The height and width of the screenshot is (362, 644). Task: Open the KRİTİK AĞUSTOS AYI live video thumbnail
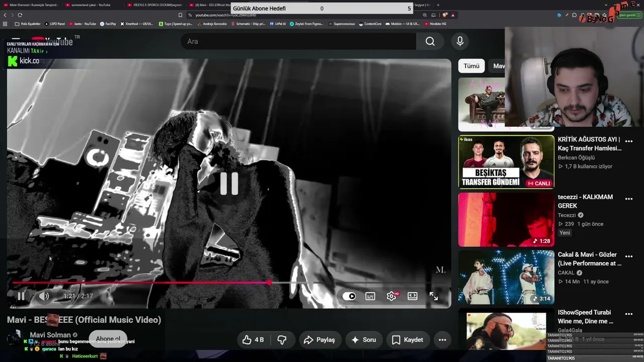(x=506, y=162)
